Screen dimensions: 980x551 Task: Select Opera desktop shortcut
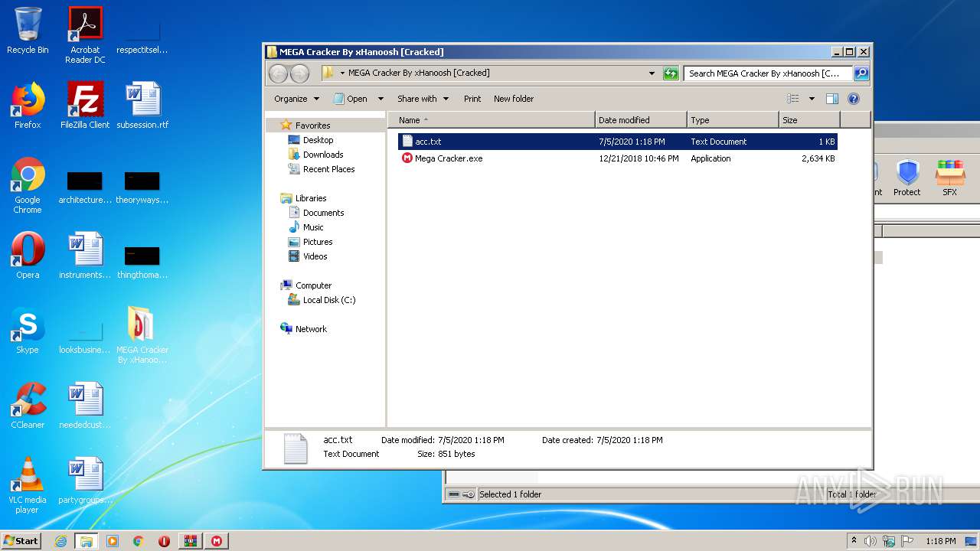coord(28,255)
